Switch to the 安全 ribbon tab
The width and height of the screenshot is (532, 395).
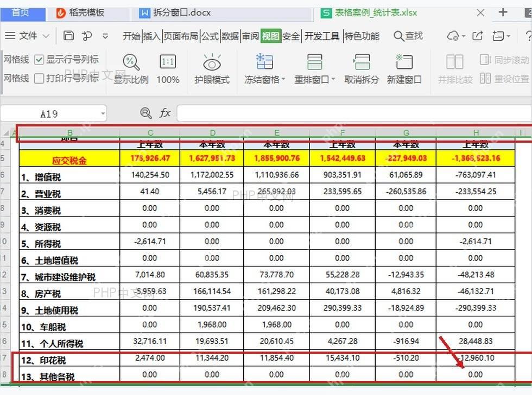(x=291, y=36)
